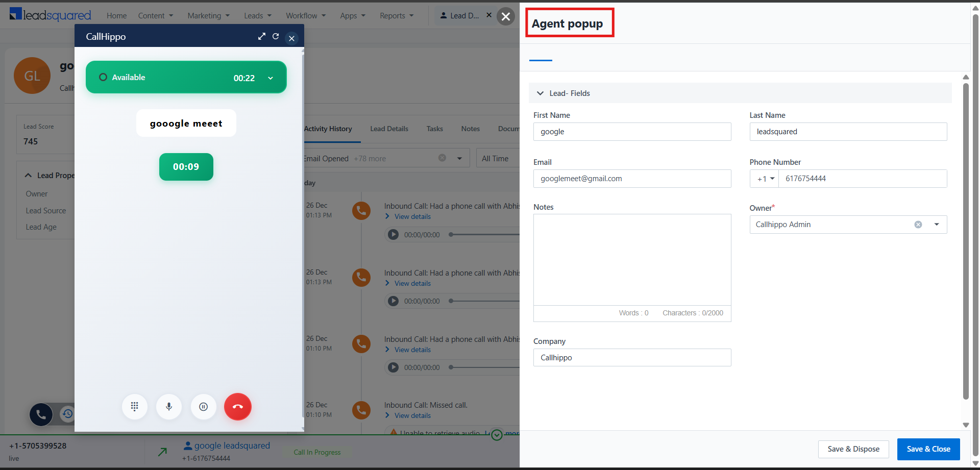Open the Leads menu
The image size is (980, 470).
258,16
